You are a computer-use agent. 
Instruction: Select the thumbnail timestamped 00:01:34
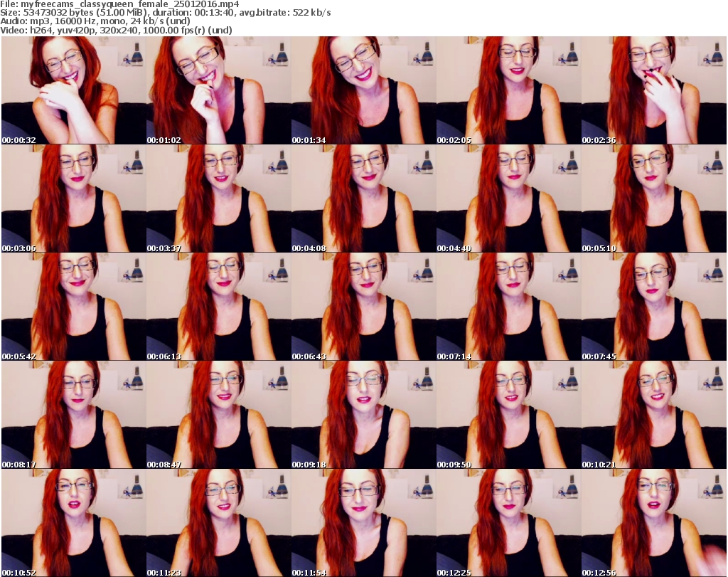pos(364,90)
